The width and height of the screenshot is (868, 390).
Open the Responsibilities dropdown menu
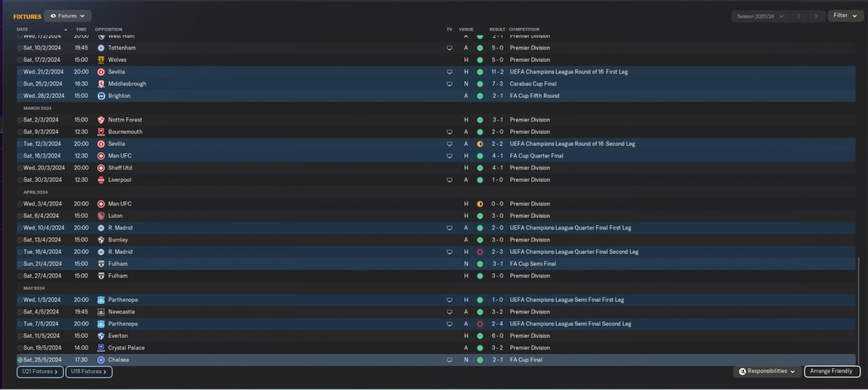767,372
